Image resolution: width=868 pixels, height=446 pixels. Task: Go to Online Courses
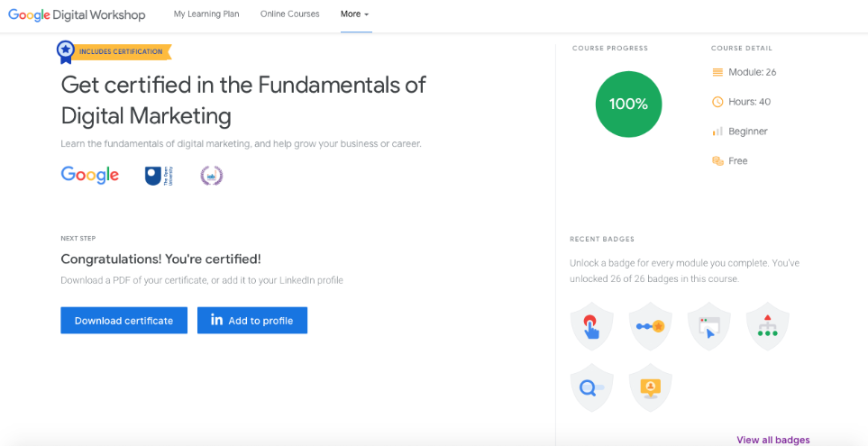point(289,14)
